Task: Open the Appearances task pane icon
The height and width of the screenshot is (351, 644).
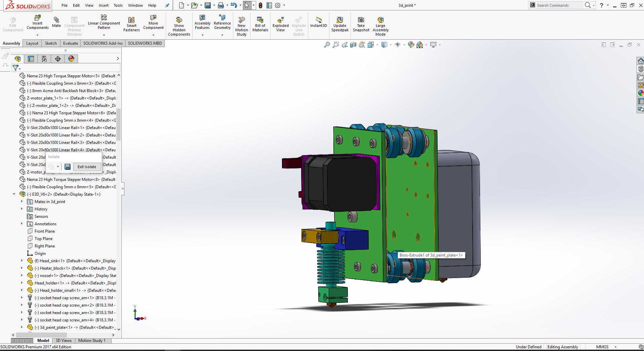Action: [640, 93]
